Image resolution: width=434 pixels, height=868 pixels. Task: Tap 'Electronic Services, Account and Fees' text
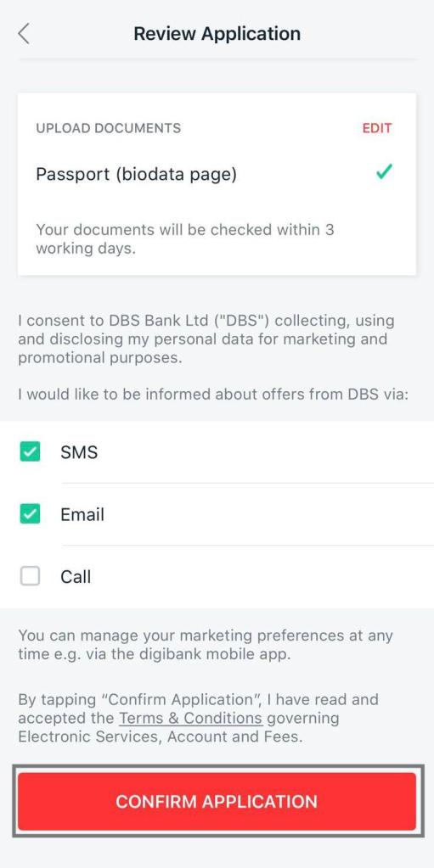tap(161, 737)
